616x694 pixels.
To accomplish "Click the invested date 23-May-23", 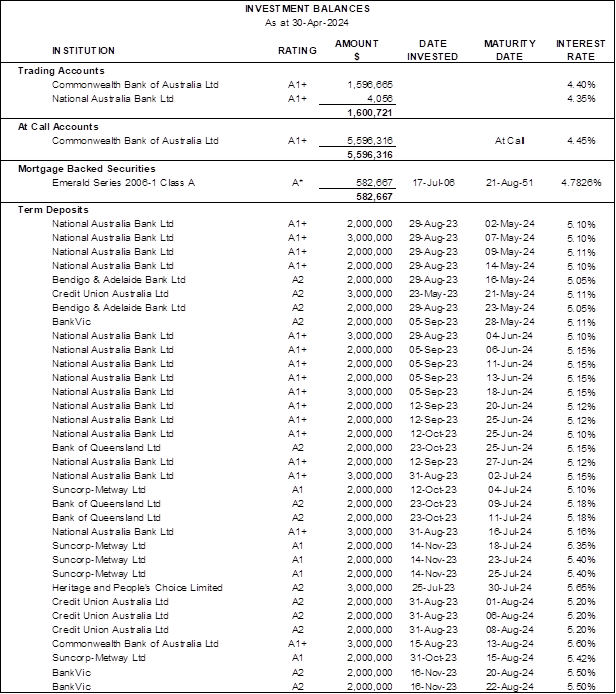I will (x=433, y=294).
